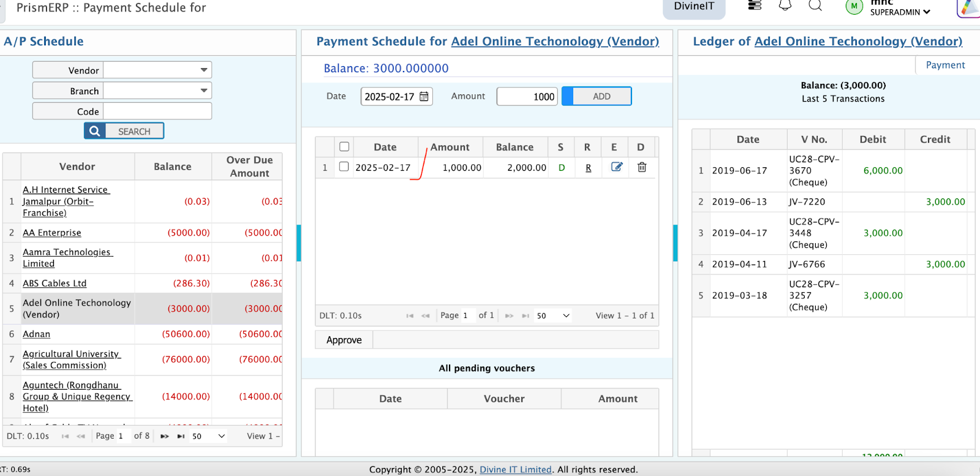980x476 pixels.
Task: Go to last page in schedule grid pager
Action: [526, 316]
